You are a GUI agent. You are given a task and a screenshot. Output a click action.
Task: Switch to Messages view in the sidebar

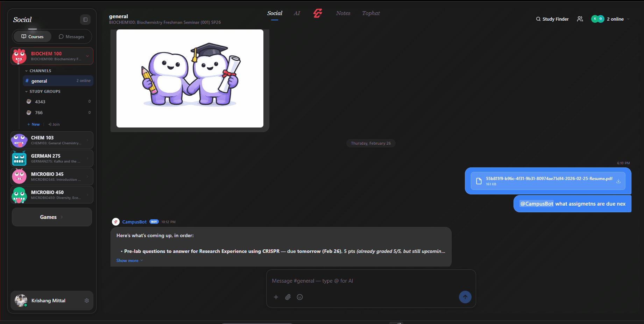72,36
